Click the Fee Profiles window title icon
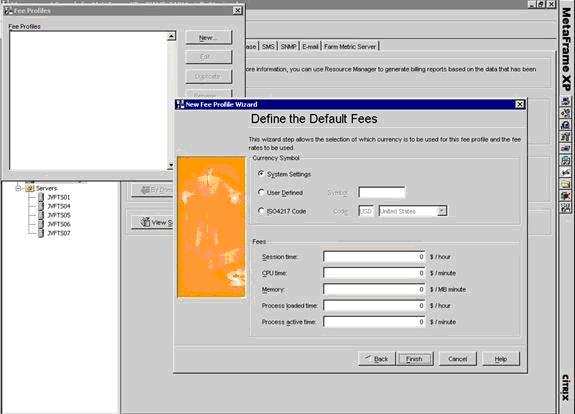This screenshot has width=575, height=414. click(x=8, y=11)
